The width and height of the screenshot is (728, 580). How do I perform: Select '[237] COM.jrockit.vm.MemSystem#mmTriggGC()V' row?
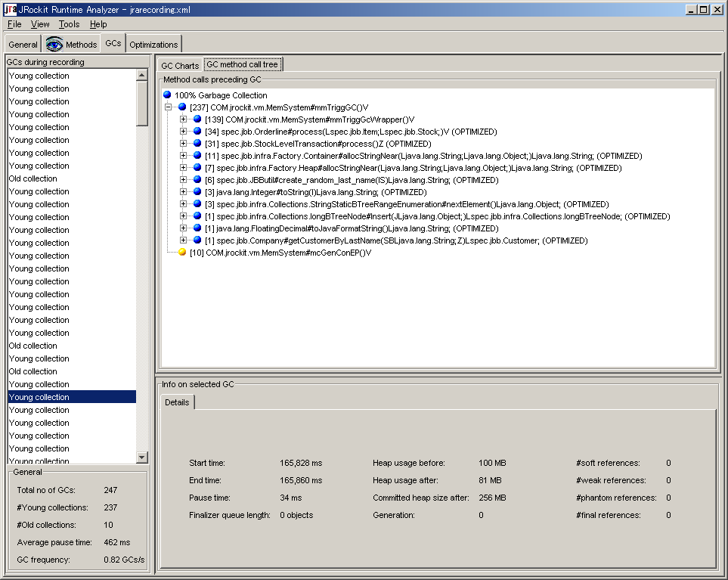(x=278, y=107)
